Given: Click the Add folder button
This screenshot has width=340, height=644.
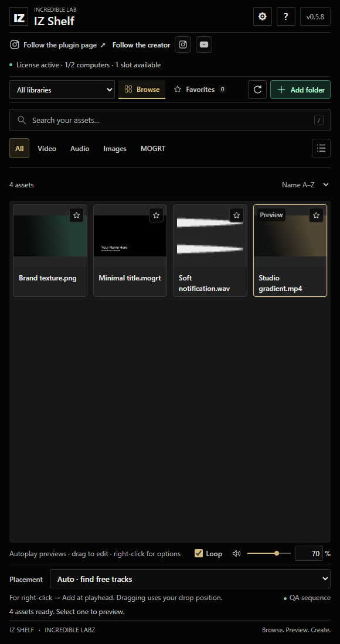Looking at the screenshot, I should (x=301, y=90).
